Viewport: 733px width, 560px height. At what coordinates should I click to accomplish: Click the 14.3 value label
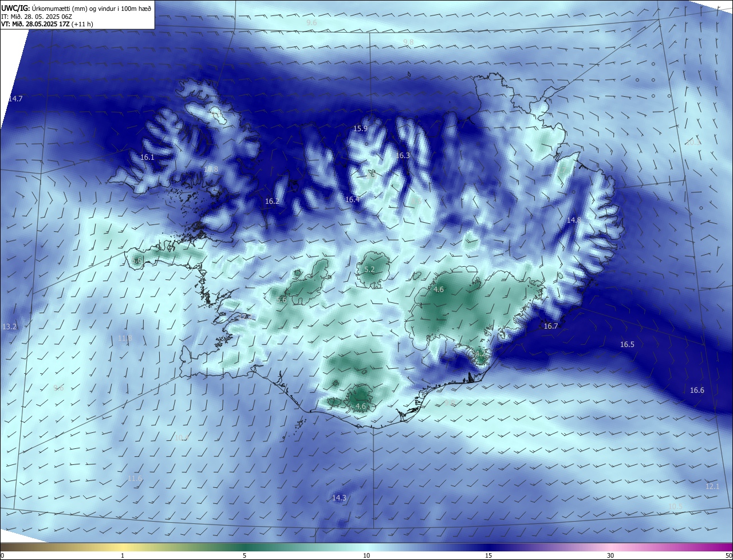340,498
